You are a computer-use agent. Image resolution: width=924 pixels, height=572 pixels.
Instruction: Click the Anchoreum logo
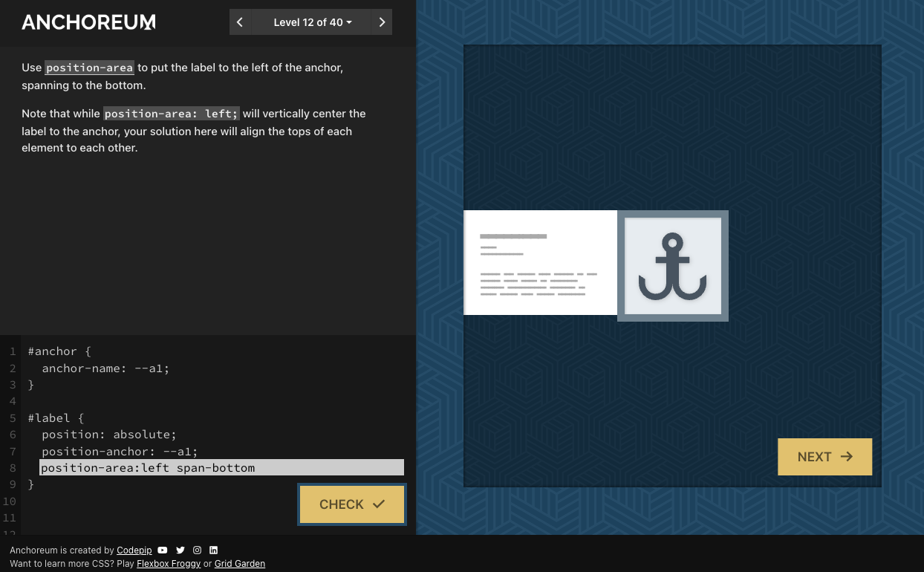[x=88, y=22]
